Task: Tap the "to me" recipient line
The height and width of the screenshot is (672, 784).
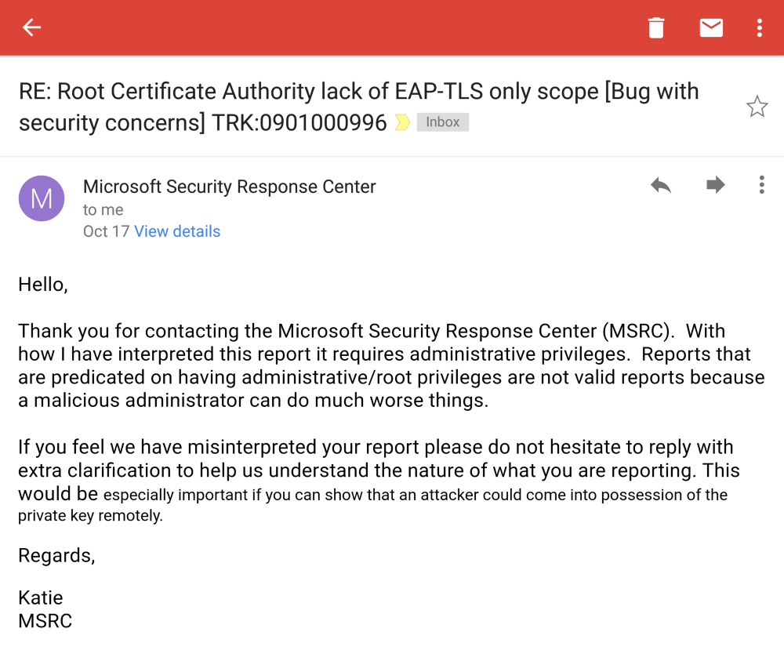Action: 103,209
